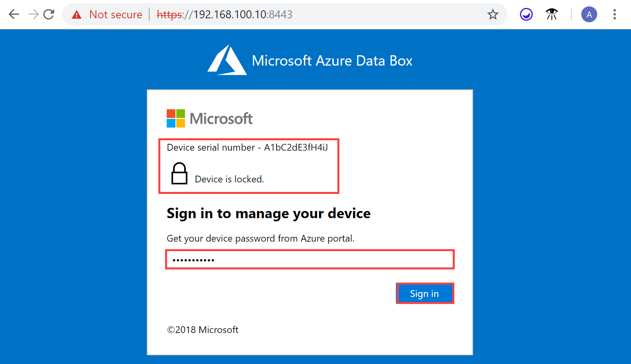
Task: Click the Device is locked text
Action: point(230,179)
